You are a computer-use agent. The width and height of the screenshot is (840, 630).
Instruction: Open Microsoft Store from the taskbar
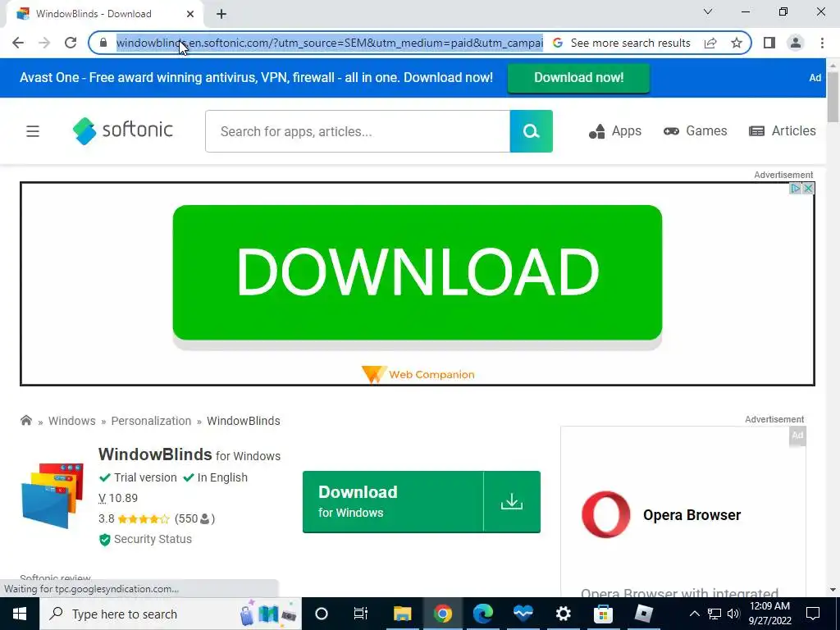point(603,614)
